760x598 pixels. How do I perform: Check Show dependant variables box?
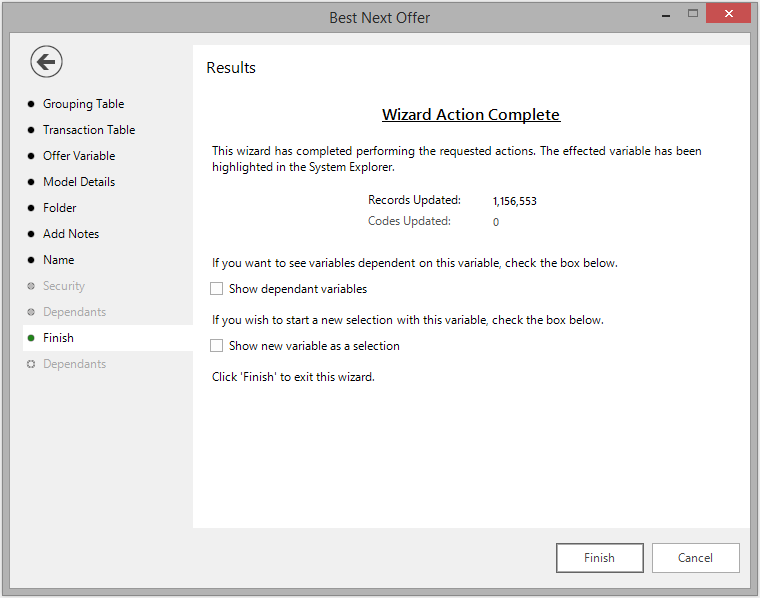pos(216,289)
